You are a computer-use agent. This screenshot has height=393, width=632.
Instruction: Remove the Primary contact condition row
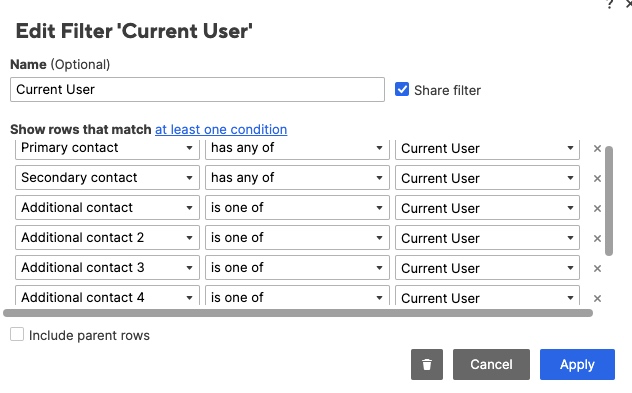click(597, 149)
